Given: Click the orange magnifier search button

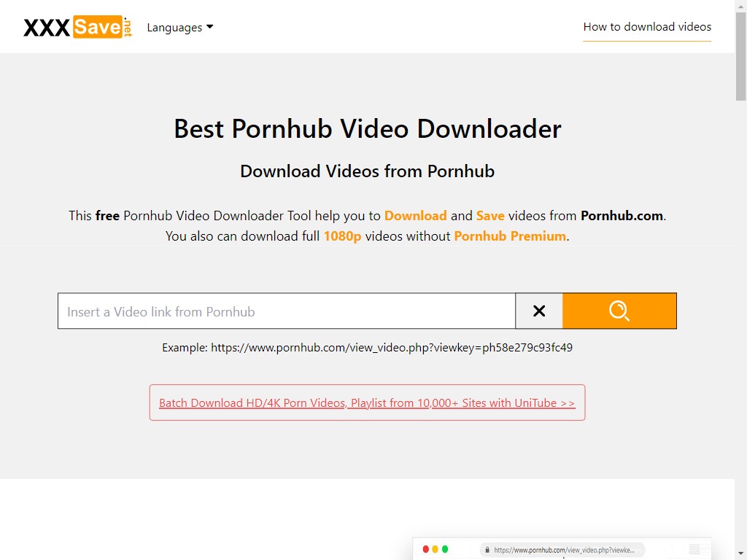Looking at the screenshot, I should point(619,311).
